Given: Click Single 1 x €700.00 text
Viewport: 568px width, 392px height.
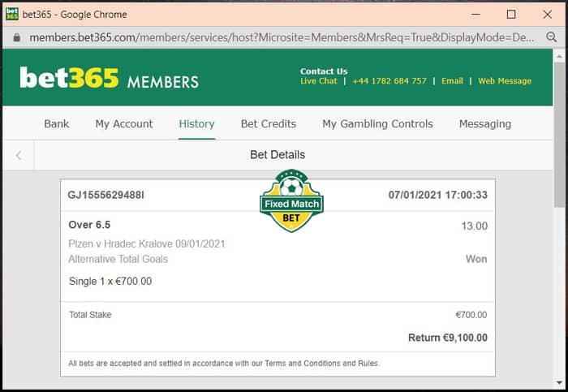Looking at the screenshot, I should (110, 281).
